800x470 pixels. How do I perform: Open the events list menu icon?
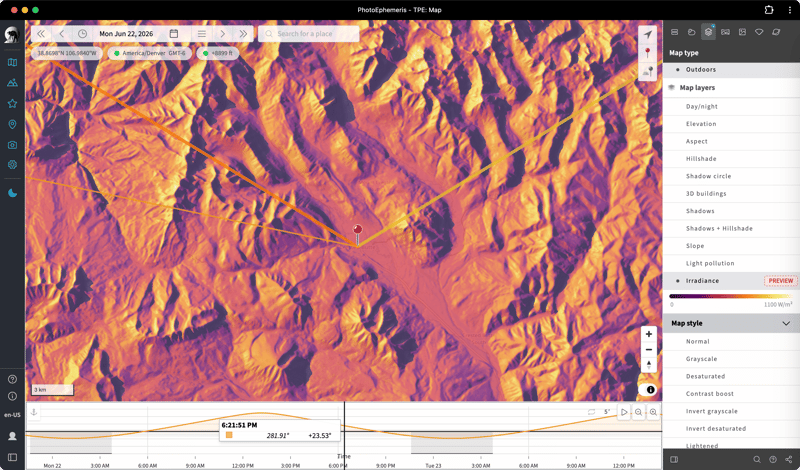coord(202,34)
